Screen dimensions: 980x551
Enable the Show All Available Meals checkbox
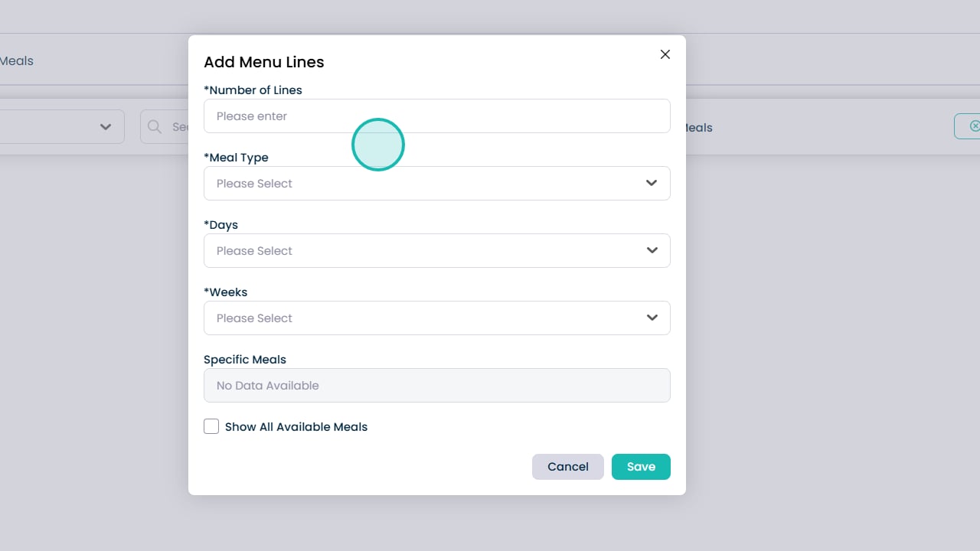(x=211, y=427)
